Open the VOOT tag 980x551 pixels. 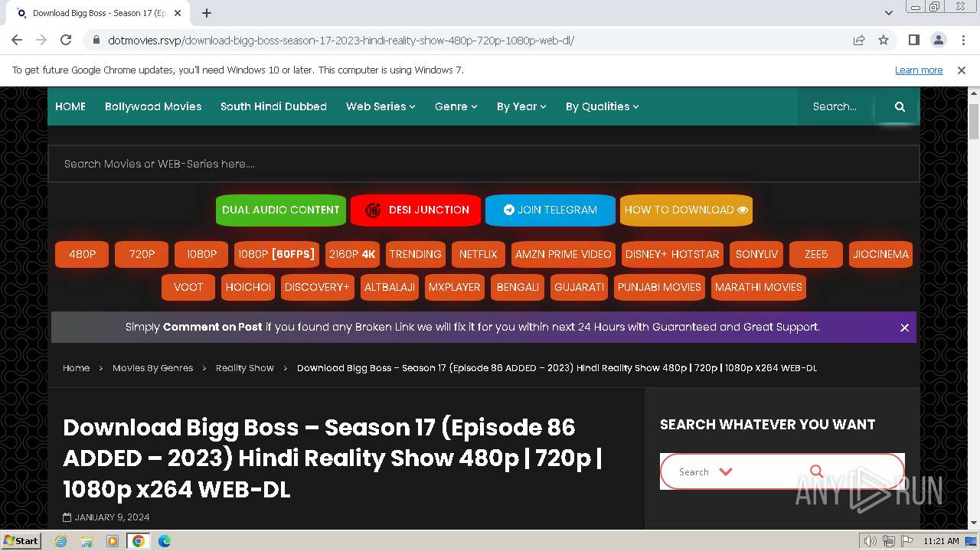pyautogui.click(x=188, y=287)
